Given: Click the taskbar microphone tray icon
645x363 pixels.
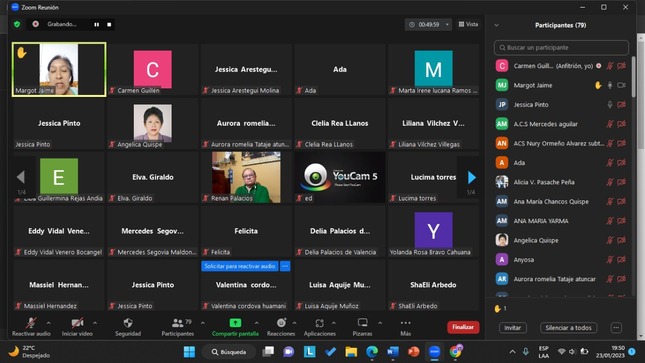Looking at the screenshot, I should (x=526, y=352).
